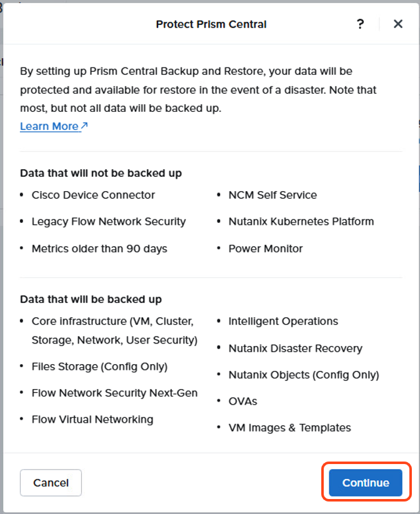Select the Cisco Device Connector list item
The width and height of the screenshot is (420, 514).
tap(93, 195)
